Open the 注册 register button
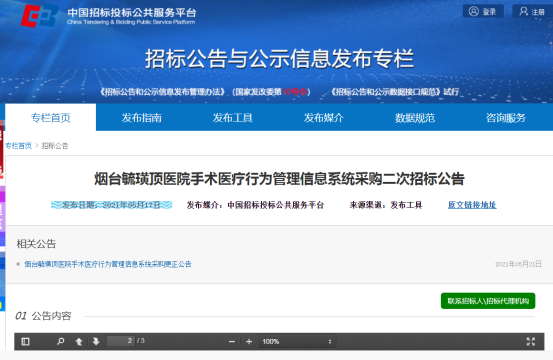The image size is (553, 360). (533, 11)
